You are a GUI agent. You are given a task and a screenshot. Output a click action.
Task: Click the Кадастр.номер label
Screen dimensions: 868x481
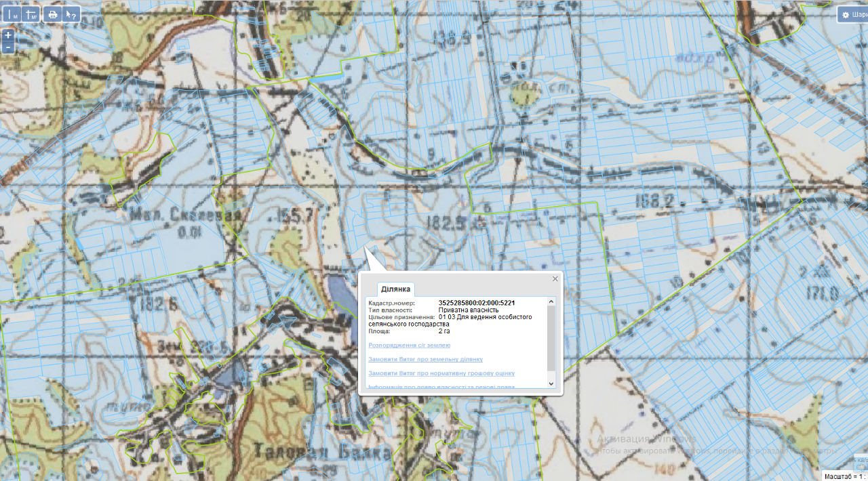391,303
